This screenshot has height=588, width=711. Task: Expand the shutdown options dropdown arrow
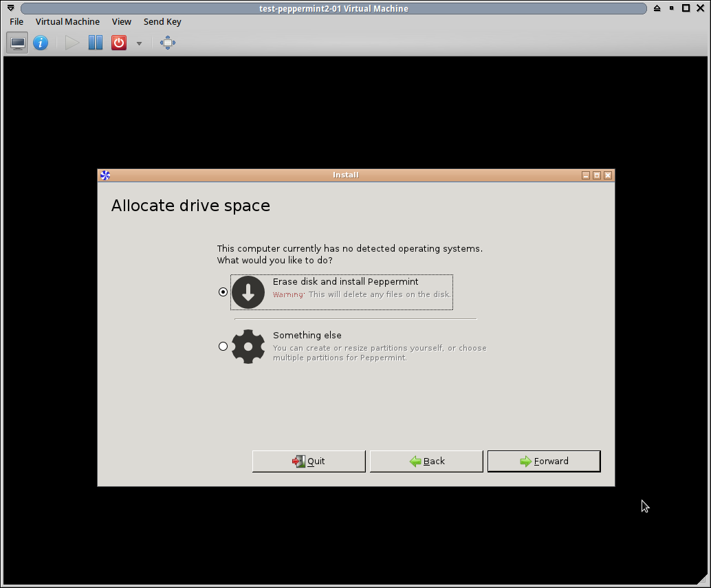tap(139, 43)
